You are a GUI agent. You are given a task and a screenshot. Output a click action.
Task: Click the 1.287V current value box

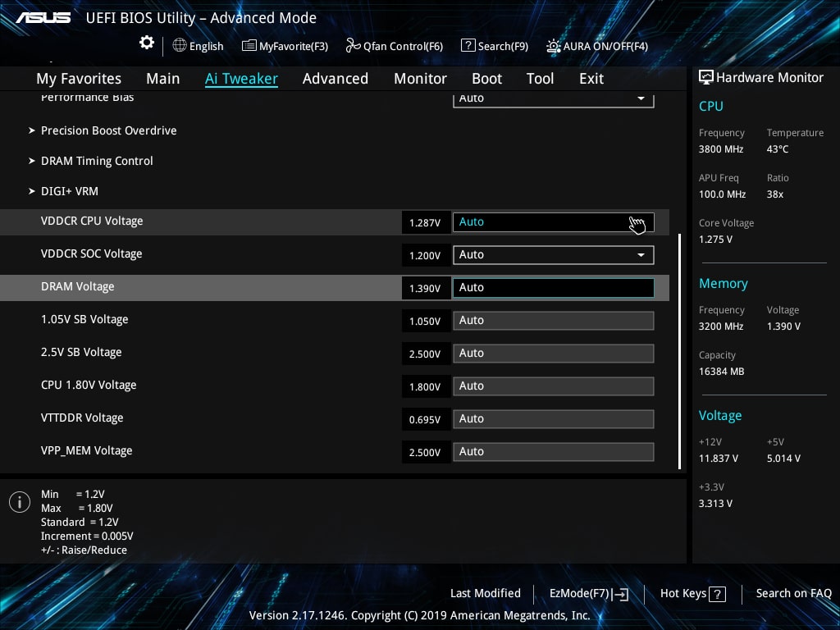tap(426, 222)
